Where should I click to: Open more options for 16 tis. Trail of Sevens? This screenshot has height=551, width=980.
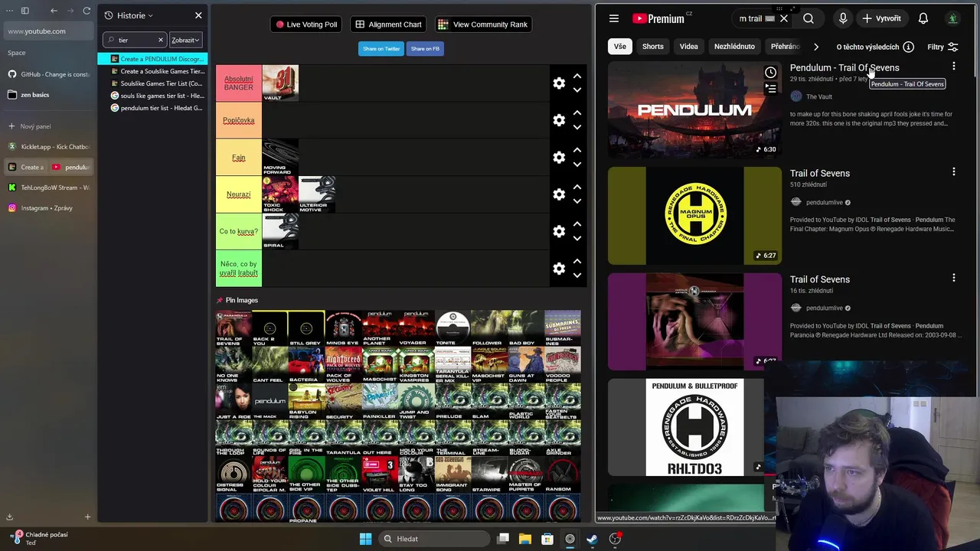953,278
